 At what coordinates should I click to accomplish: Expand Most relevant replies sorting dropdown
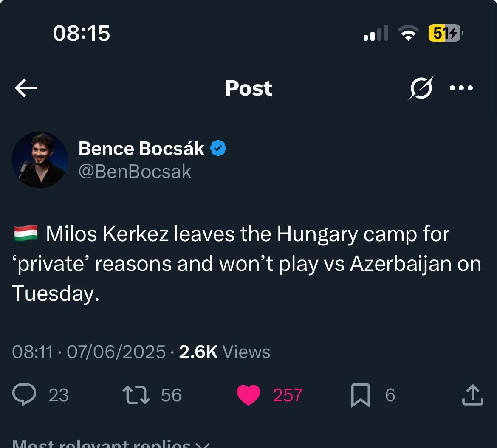111,443
